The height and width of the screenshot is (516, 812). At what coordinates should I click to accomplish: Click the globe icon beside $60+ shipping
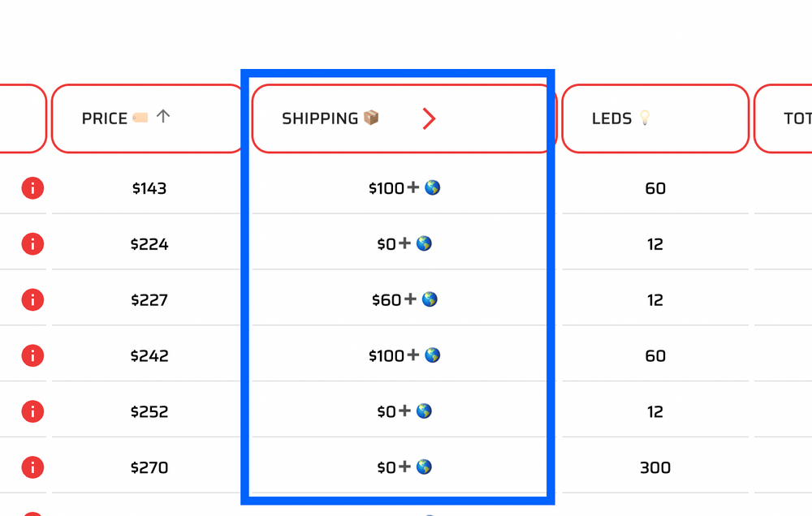click(x=430, y=299)
